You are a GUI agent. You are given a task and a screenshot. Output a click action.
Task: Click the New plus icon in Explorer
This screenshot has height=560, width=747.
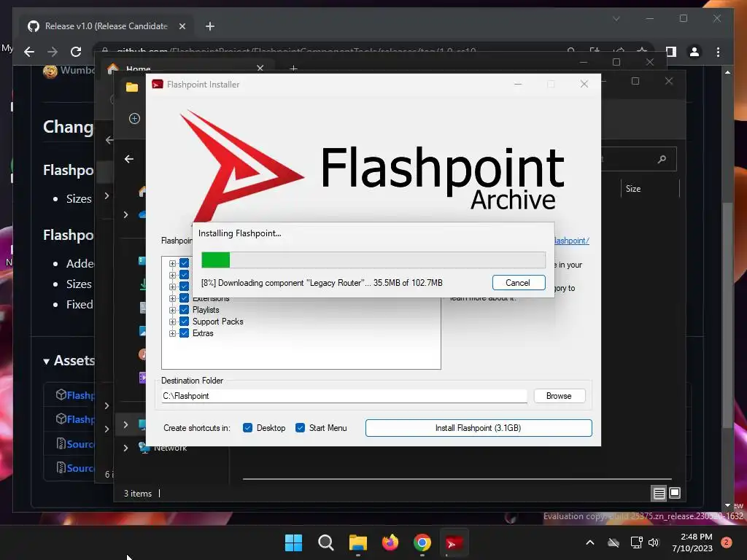[134, 119]
